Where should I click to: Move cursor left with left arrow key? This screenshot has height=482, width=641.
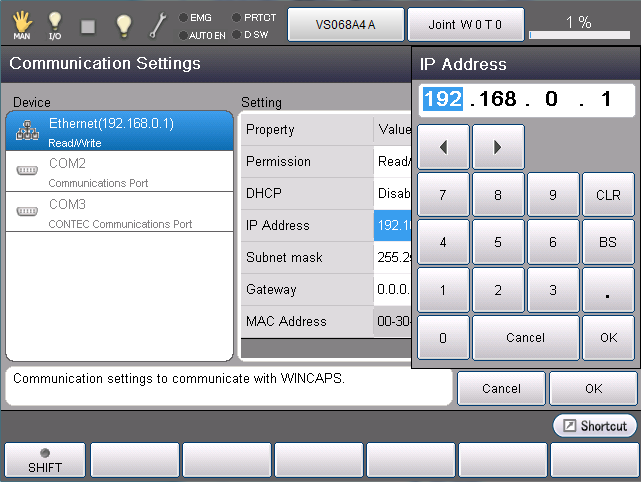pyautogui.click(x=442, y=147)
